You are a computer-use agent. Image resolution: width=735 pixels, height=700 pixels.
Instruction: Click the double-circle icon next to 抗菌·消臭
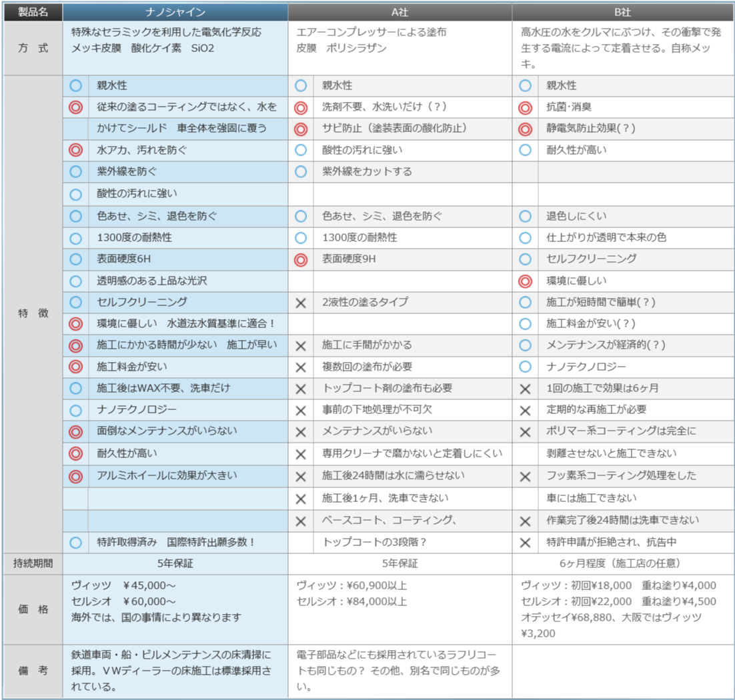pos(525,108)
